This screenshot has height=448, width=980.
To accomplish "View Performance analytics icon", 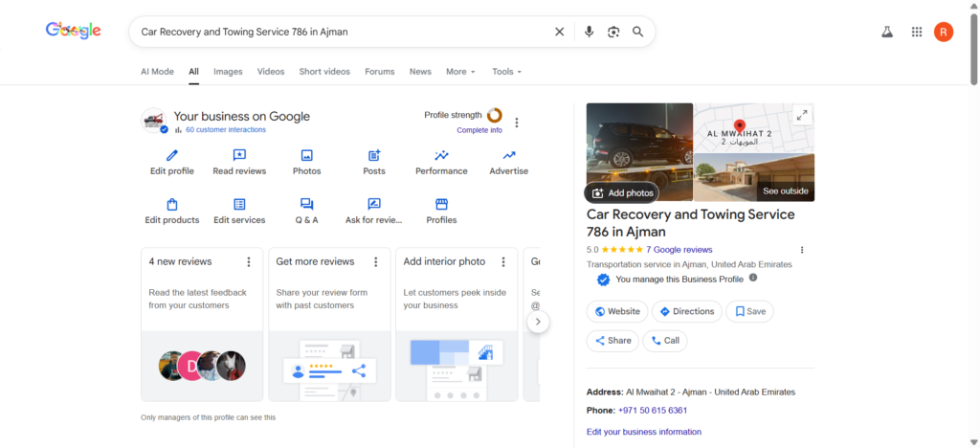I will [x=441, y=156].
